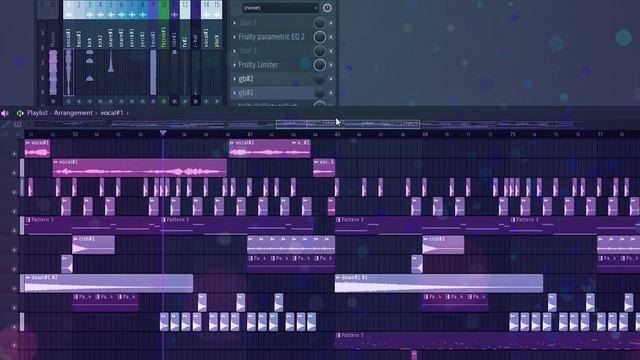Select the pluck mixer channel strip
Screen dimensions: 640x360
tap(217, 61)
